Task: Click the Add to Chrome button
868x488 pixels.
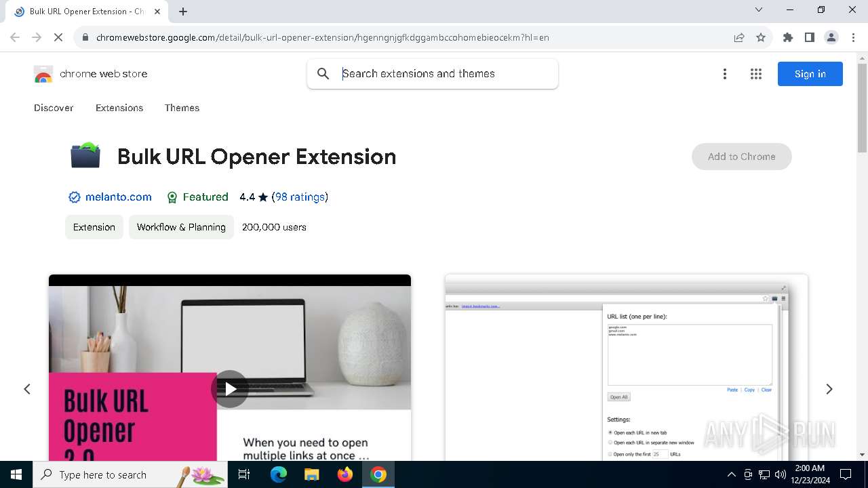Action: pos(742,157)
